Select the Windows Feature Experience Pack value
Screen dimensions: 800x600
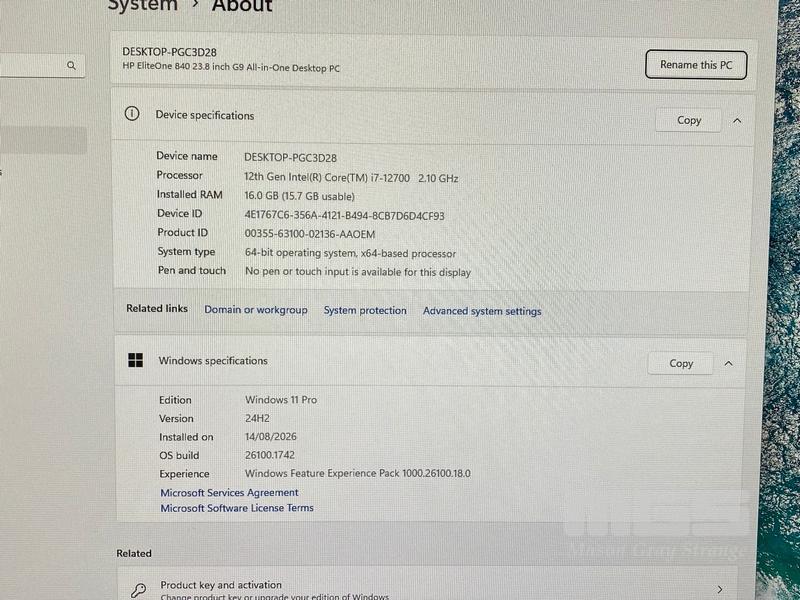[358, 473]
